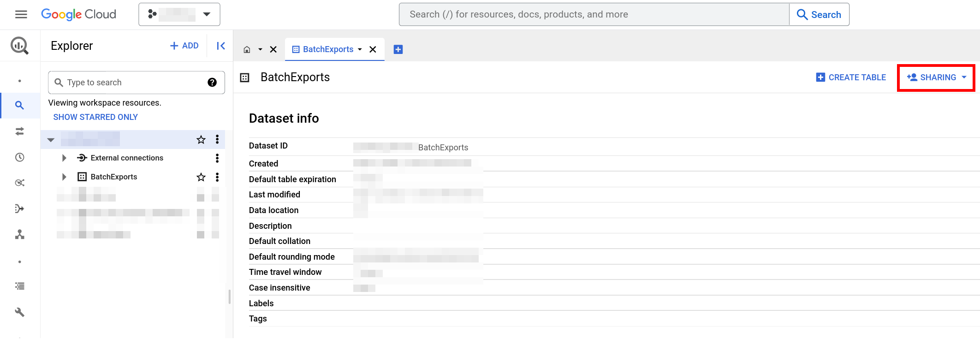This screenshot has width=980, height=339.
Task: Open External connections more actions menu
Action: point(217,158)
